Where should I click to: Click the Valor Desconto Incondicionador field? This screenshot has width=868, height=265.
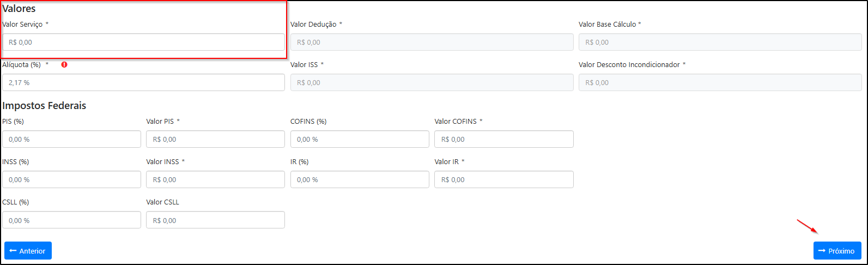720,82
